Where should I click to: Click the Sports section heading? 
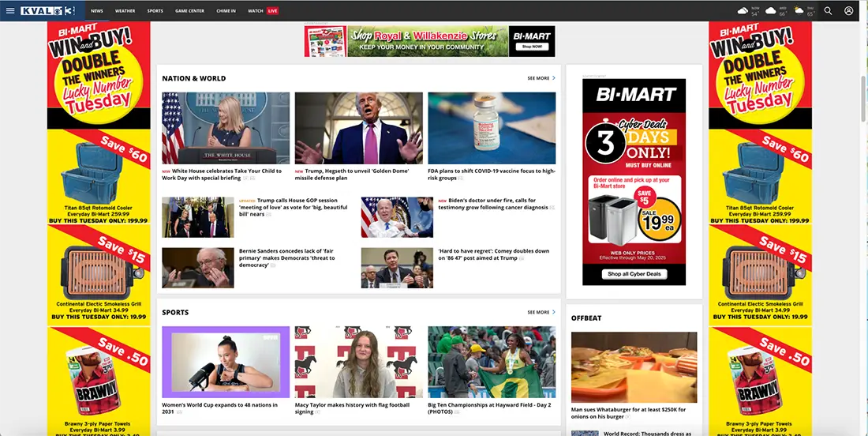click(x=175, y=312)
